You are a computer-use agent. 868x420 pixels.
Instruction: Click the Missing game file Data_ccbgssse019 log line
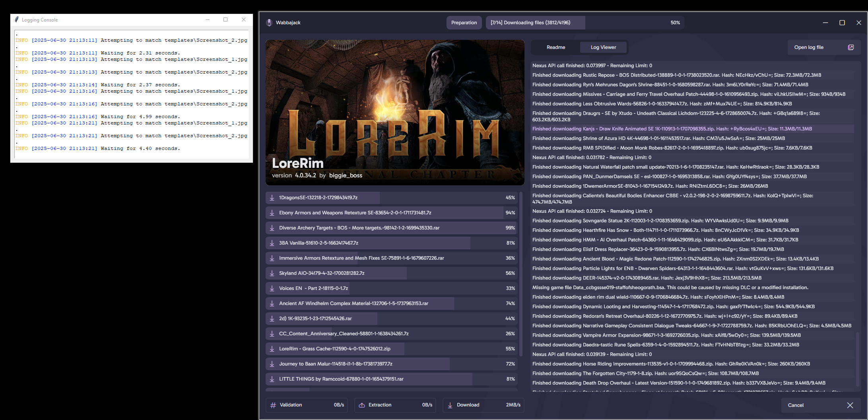tap(670, 288)
